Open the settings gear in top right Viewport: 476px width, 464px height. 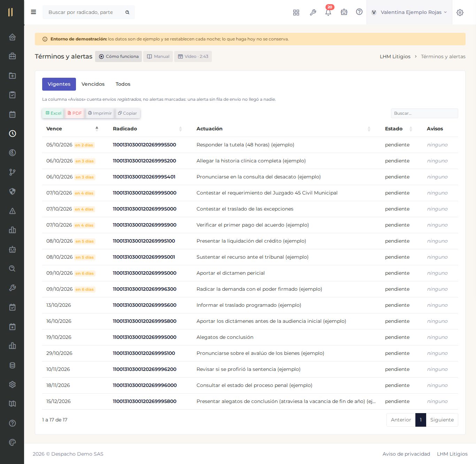pyautogui.click(x=460, y=12)
